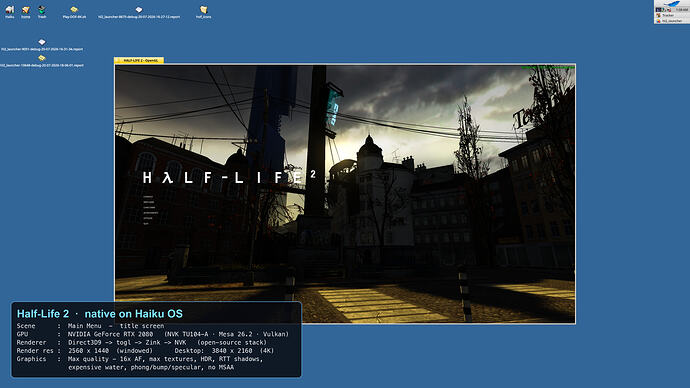690x388 pixels.
Task: Select the Home folder desktop icon
Action: coord(26,11)
